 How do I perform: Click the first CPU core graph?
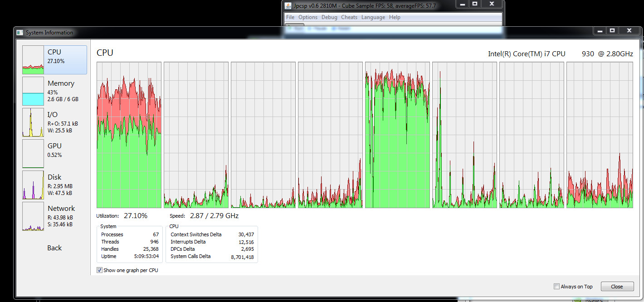(x=129, y=135)
